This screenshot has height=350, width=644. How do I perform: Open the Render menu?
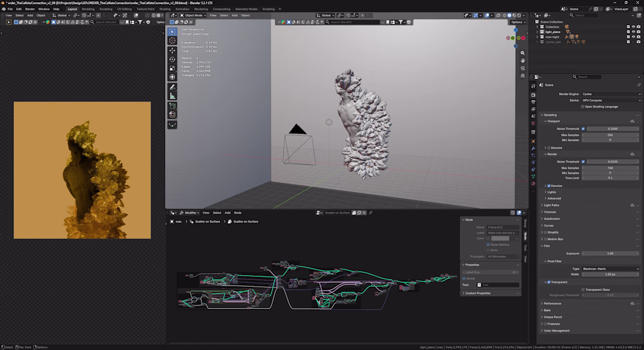(x=30, y=9)
